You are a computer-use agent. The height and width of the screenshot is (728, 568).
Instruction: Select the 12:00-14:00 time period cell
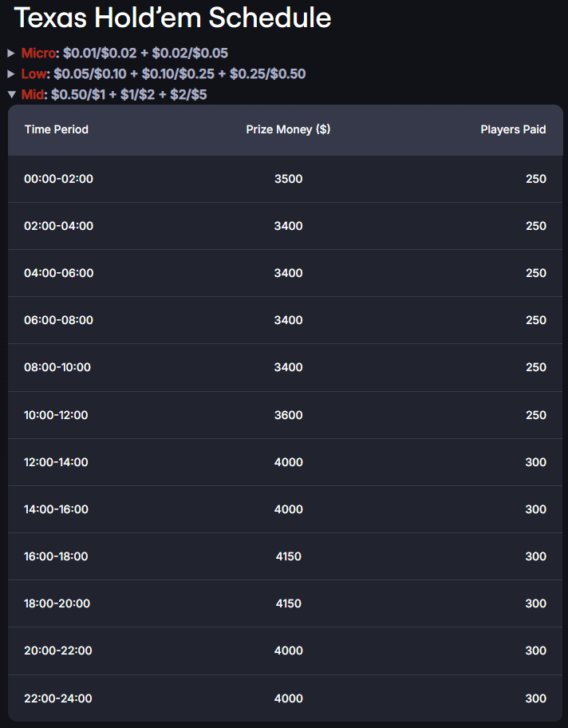pyautogui.click(x=56, y=462)
